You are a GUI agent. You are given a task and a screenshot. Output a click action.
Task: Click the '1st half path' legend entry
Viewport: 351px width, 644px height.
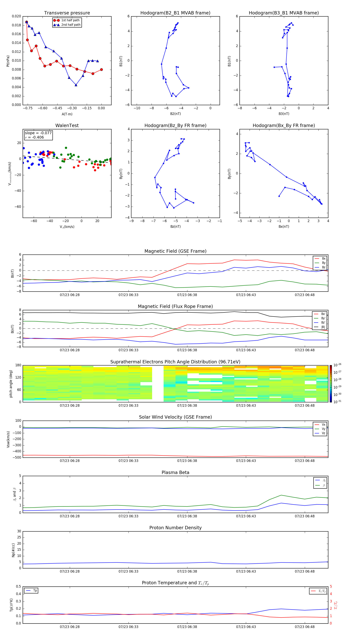(67, 20)
